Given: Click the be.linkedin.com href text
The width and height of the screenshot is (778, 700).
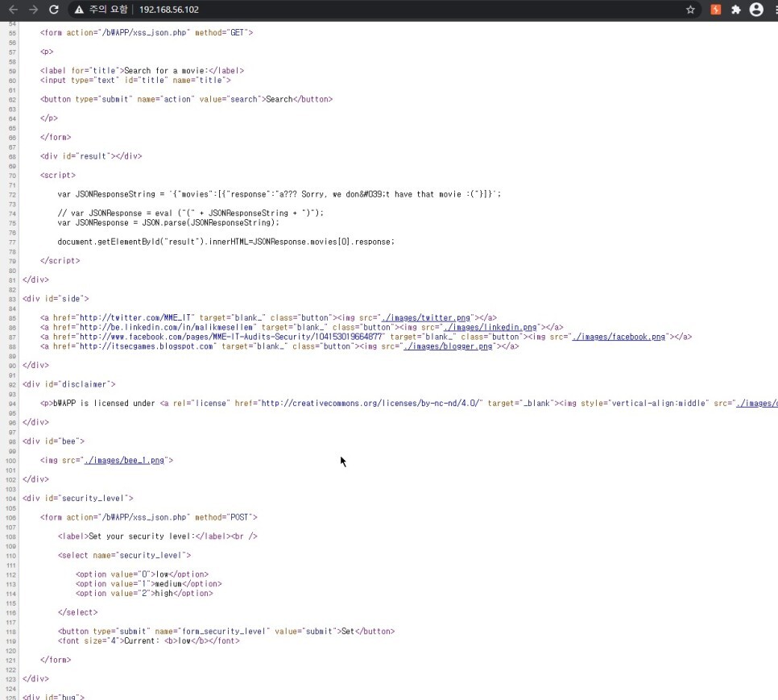Looking at the screenshot, I should click(x=167, y=327).
